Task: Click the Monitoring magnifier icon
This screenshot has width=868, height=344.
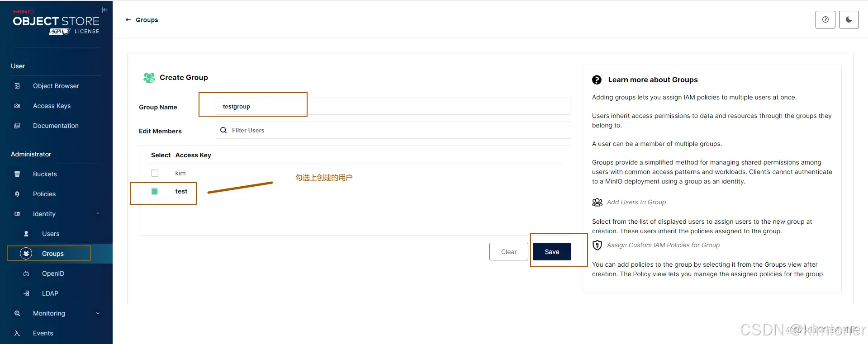Action: point(17,313)
